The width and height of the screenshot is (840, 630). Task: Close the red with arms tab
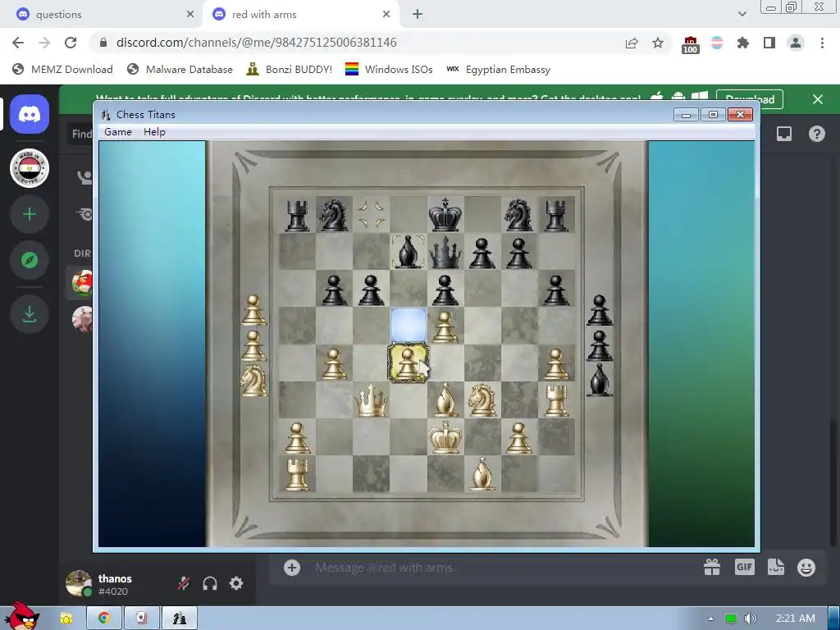pyautogui.click(x=386, y=15)
